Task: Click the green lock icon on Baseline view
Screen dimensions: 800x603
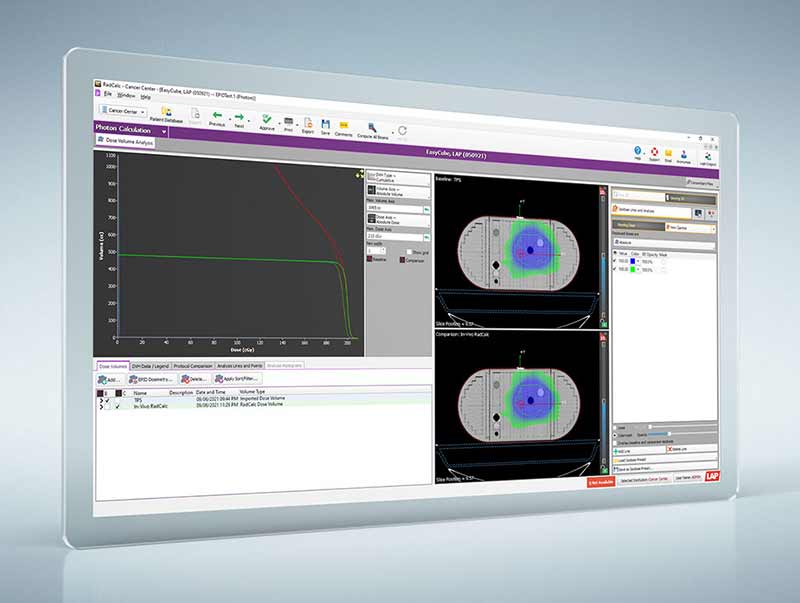Action: 604,324
